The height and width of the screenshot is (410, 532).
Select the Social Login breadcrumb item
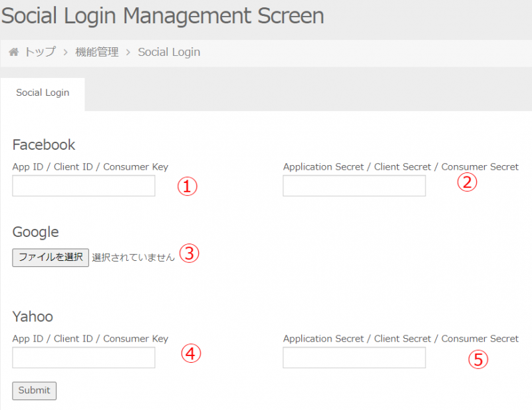click(169, 52)
